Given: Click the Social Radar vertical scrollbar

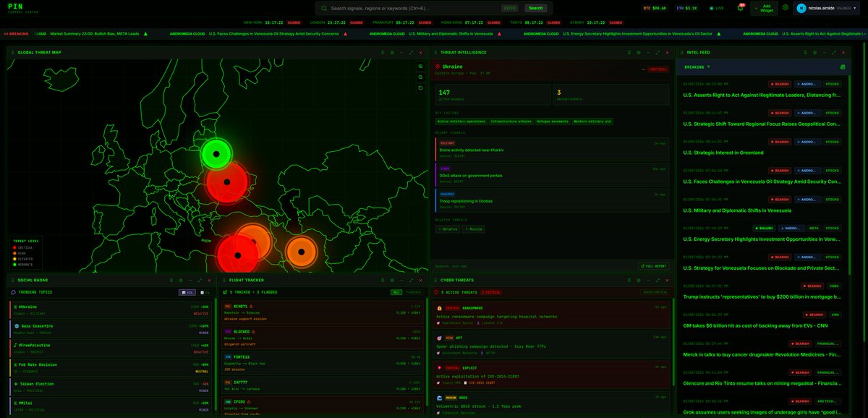Looking at the screenshot, I should (214, 354).
